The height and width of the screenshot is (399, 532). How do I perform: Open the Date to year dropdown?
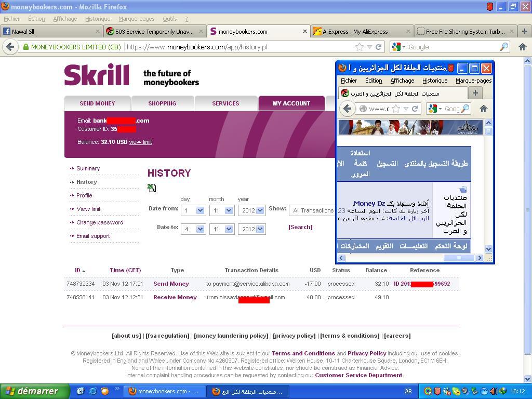(x=260, y=229)
